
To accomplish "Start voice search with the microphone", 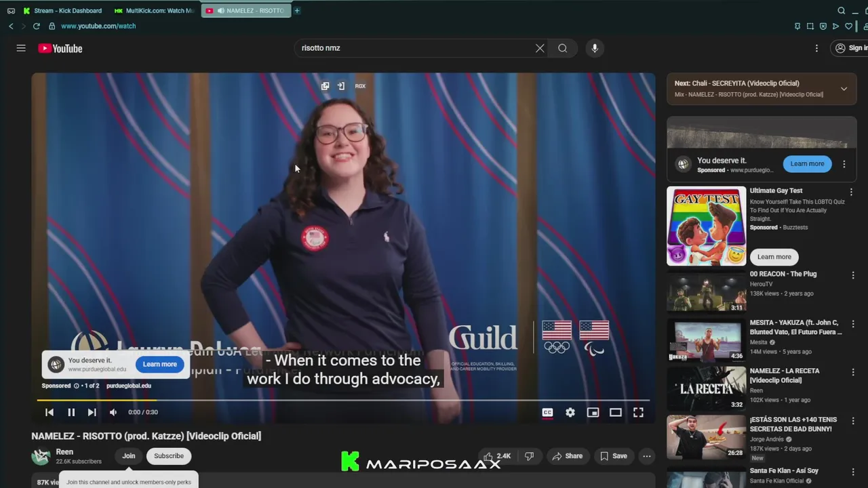I will [x=595, y=48].
